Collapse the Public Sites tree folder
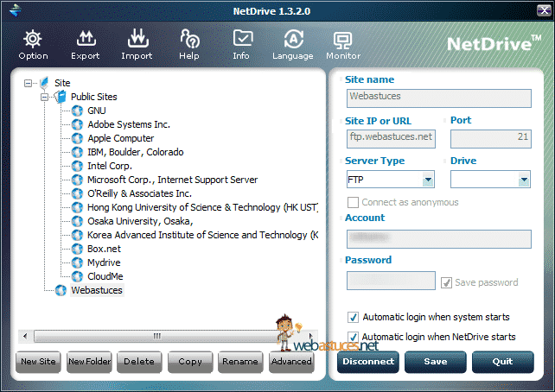555x392 pixels. [45, 97]
